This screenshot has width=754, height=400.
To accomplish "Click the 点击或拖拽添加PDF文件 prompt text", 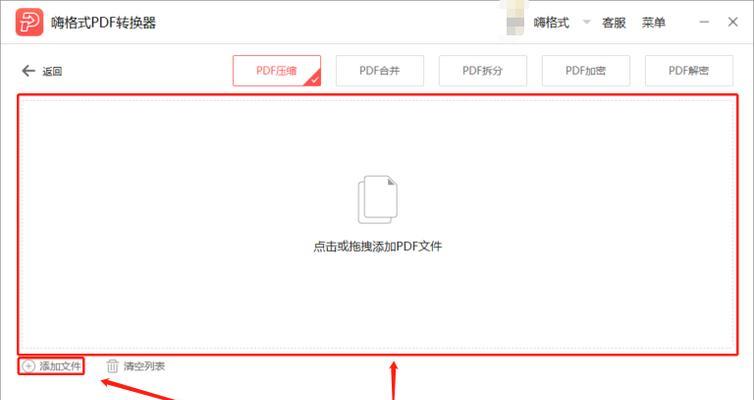I will (x=377, y=247).
